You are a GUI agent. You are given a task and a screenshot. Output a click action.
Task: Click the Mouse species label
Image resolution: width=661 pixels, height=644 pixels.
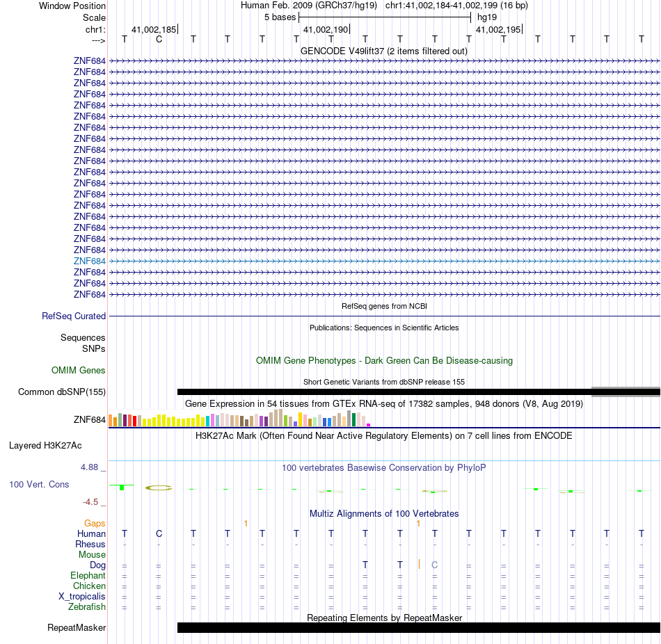[x=92, y=555]
